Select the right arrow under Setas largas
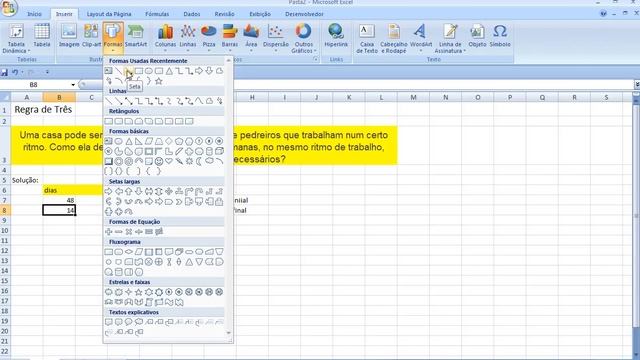This screenshot has height=360, width=640. pyautogui.click(x=109, y=191)
